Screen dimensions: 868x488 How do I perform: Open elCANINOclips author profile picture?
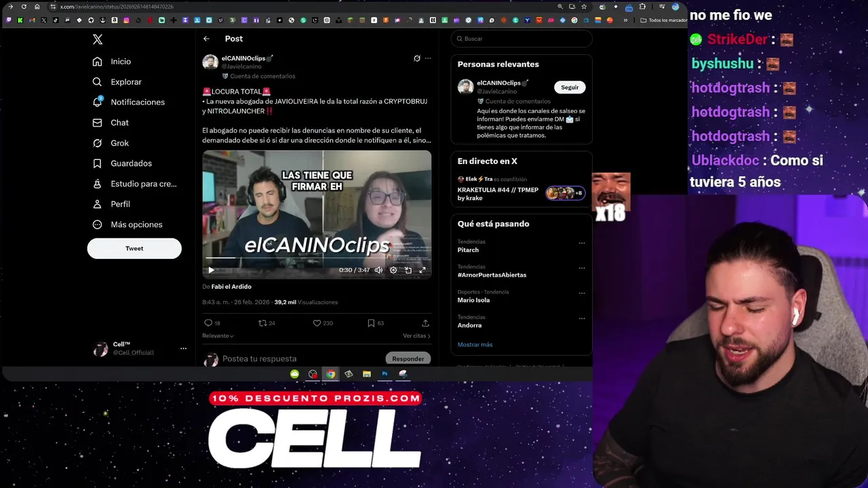pyautogui.click(x=210, y=62)
